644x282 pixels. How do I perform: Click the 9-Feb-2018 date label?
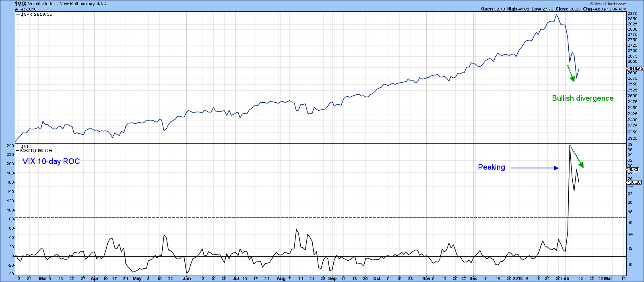pyautogui.click(x=25, y=9)
